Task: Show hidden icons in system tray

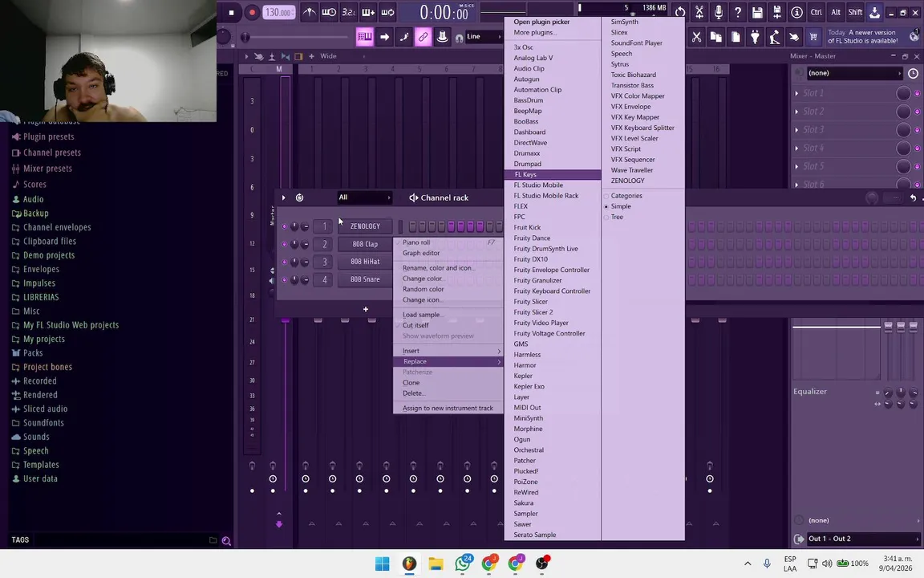Action: [748, 564]
